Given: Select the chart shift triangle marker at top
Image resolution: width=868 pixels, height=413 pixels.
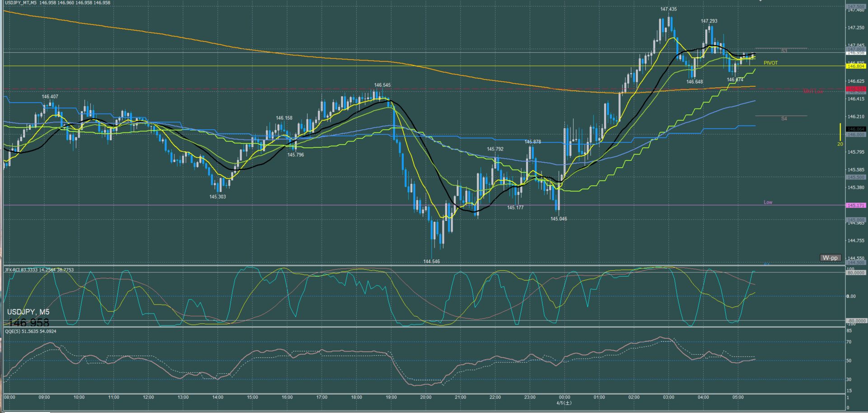Looking at the screenshot, I should pos(761,1).
